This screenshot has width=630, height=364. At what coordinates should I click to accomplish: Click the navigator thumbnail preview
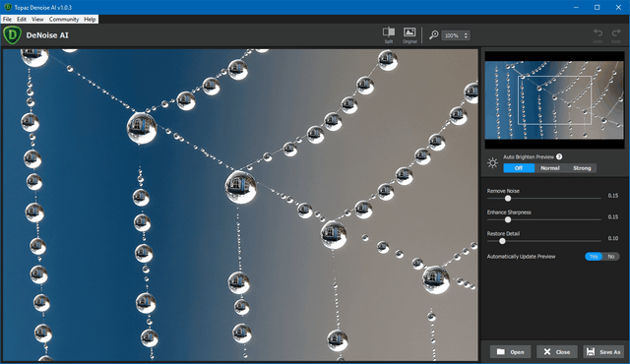(554, 100)
